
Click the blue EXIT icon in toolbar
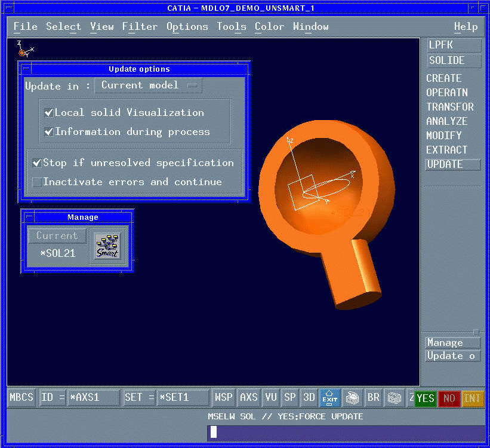click(329, 398)
